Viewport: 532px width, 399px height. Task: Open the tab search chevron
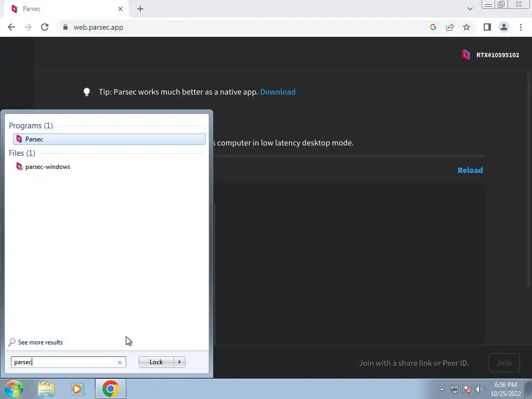click(470, 9)
